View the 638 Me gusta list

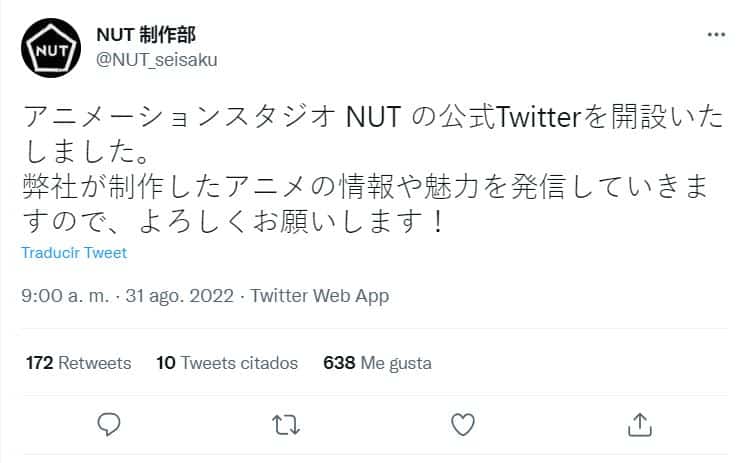click(x=377, y=363)
